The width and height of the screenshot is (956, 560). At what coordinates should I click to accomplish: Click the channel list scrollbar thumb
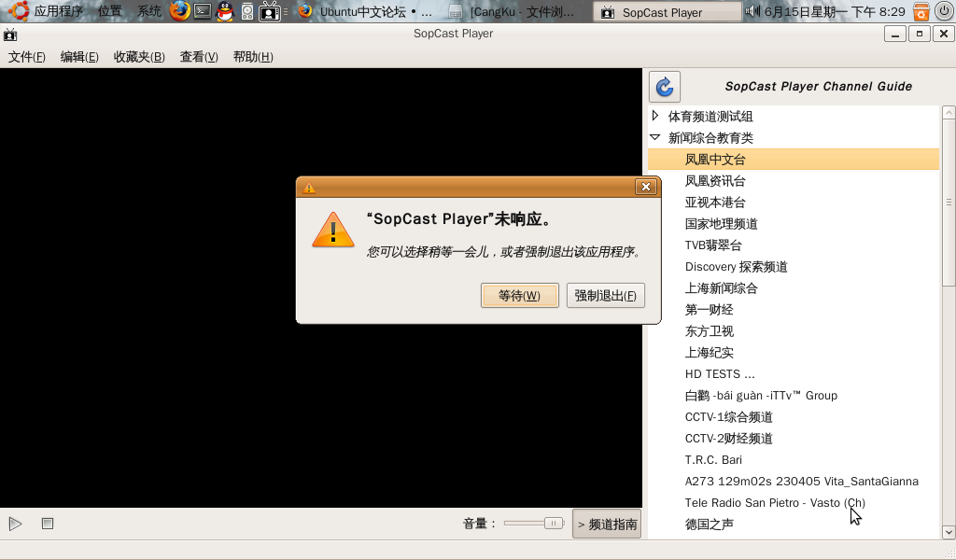coord(949,202)
